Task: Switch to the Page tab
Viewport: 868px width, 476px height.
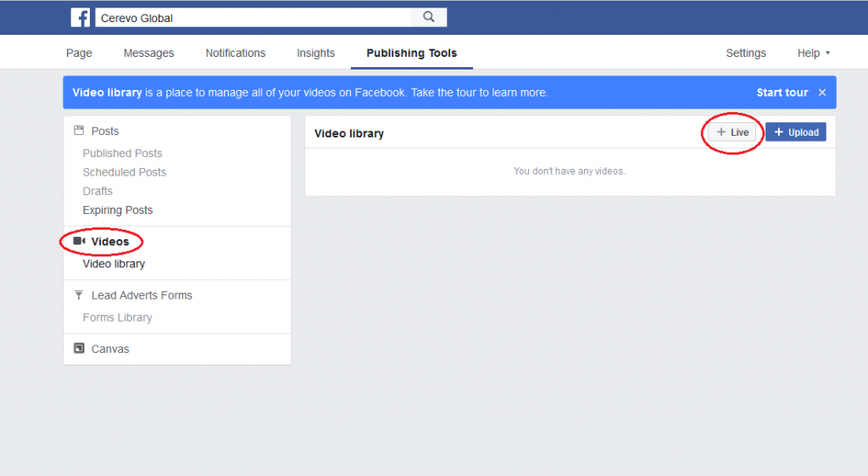Action: click(x=79, y=53)
